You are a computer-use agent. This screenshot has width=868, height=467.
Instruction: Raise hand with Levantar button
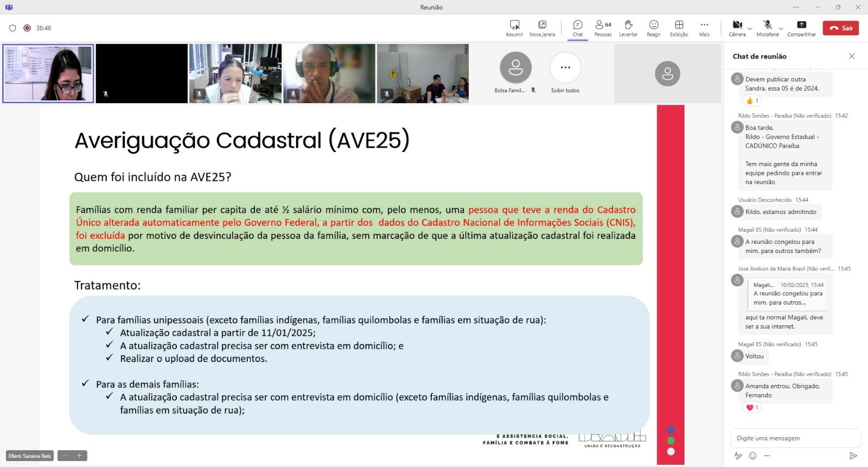(x=628, y=28)
